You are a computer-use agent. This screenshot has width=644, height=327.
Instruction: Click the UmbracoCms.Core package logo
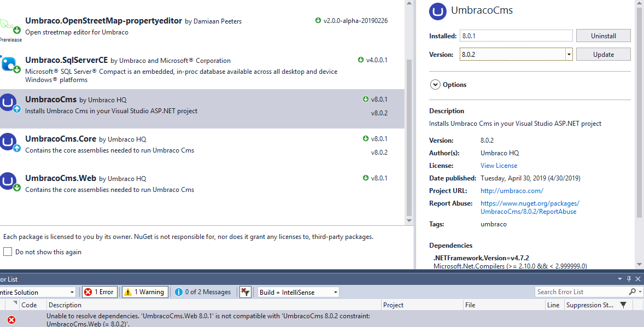click(x=8, y=142)
